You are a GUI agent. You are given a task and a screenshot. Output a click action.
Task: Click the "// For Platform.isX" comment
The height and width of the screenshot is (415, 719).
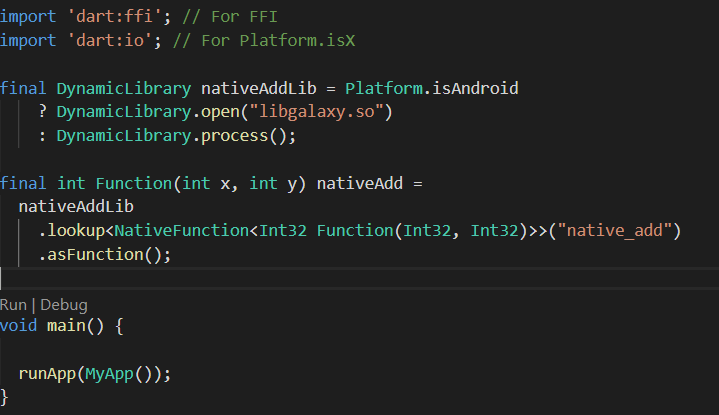point(264,40)
